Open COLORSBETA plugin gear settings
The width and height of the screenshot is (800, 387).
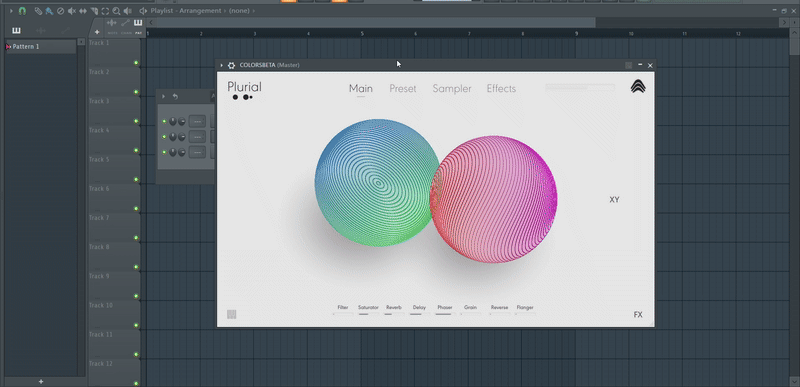(232, 65)
